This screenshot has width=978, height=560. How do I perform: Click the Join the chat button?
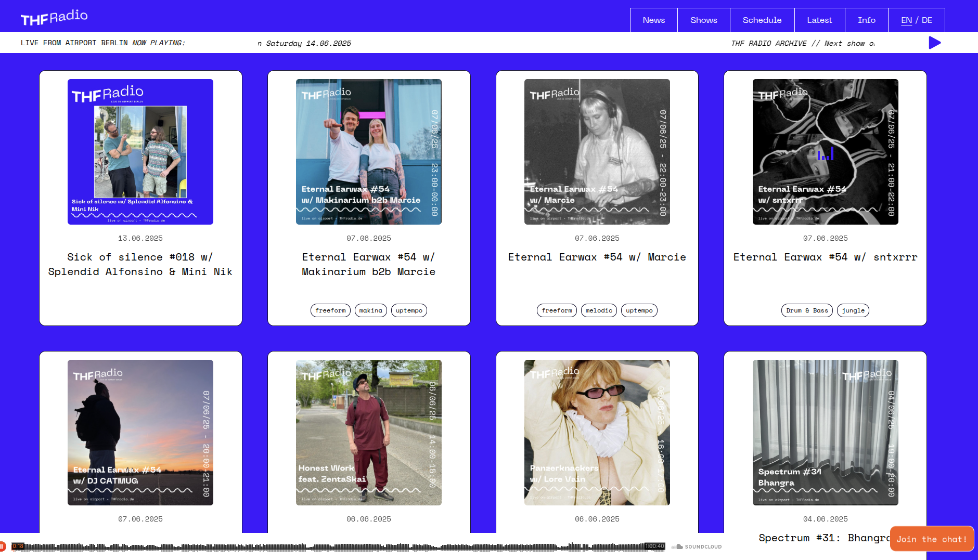[x=931, y=539]
